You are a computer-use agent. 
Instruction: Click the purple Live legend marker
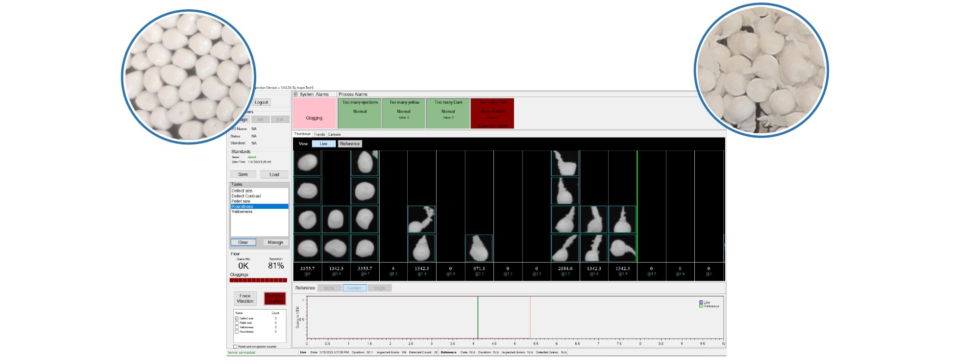(x=701, y=302)
